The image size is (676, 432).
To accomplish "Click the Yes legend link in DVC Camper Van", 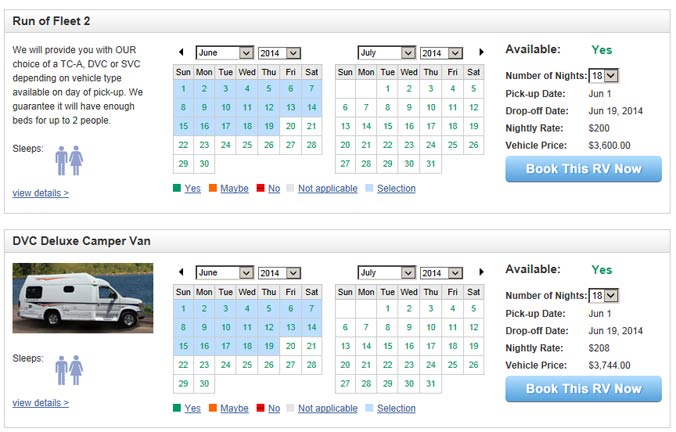I will [x=192, y=408].
